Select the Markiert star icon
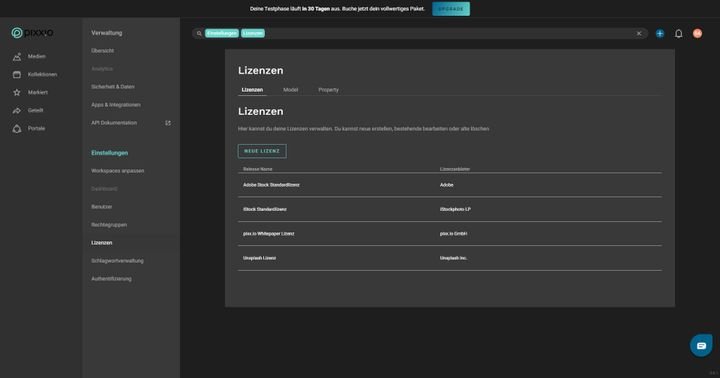The width and height of the screenshot is (720, 378). point(17,92)
